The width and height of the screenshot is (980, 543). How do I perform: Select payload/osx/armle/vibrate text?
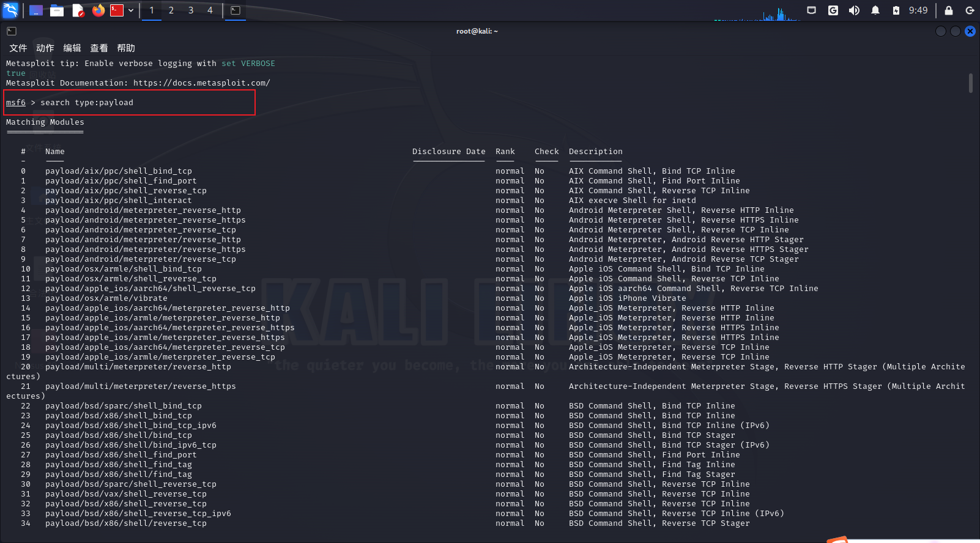click(x=106, y=298)
